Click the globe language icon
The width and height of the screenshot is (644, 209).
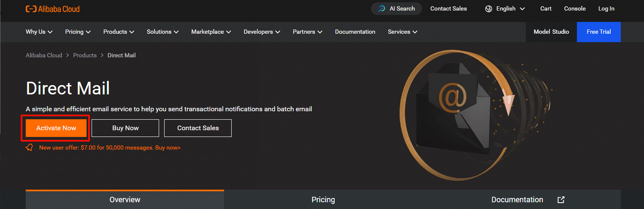click(489, 8)
